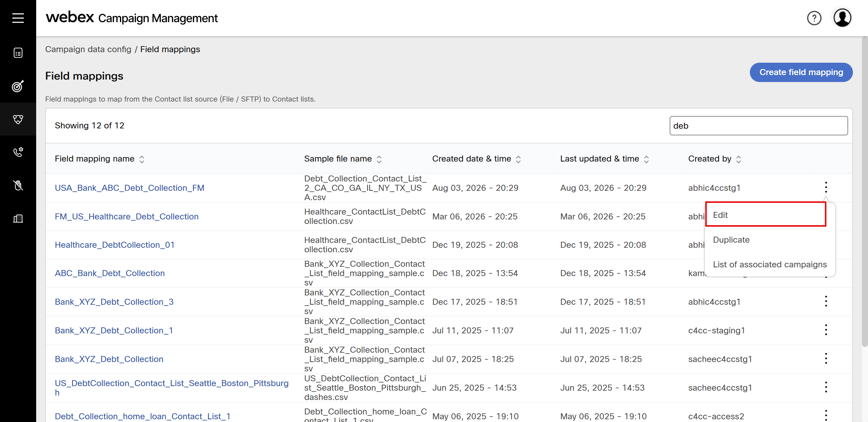Viewport: 868px width, 422px height.
Task: Click the 'Created by' column header
Action: click(x=710, y=159)
